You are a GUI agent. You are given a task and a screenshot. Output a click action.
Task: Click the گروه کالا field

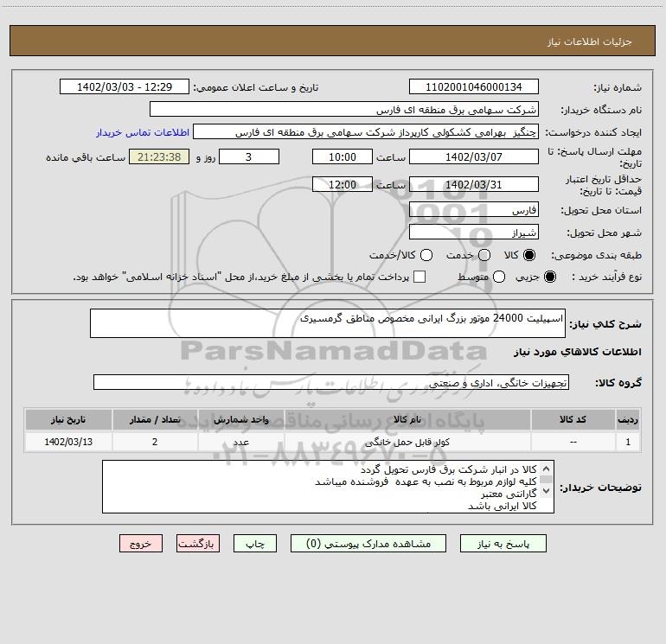pos(331,382)
